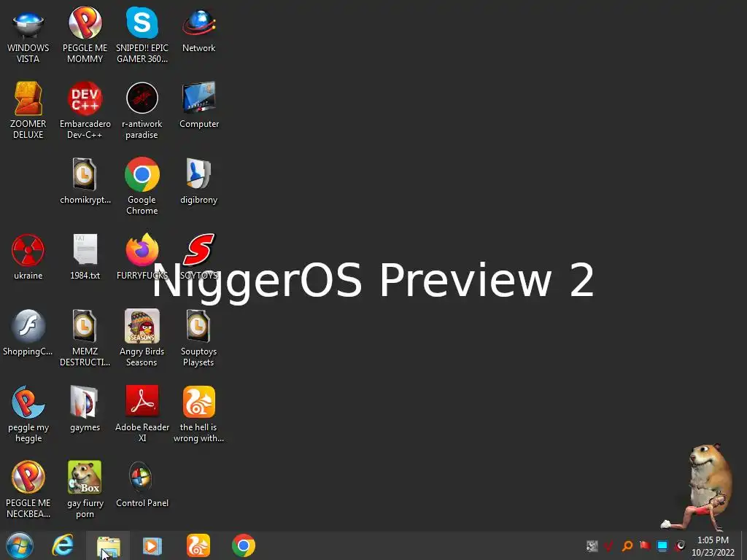
Task: Select the WINDOWS VISTA desktop icon
Action: click(28, 35)
